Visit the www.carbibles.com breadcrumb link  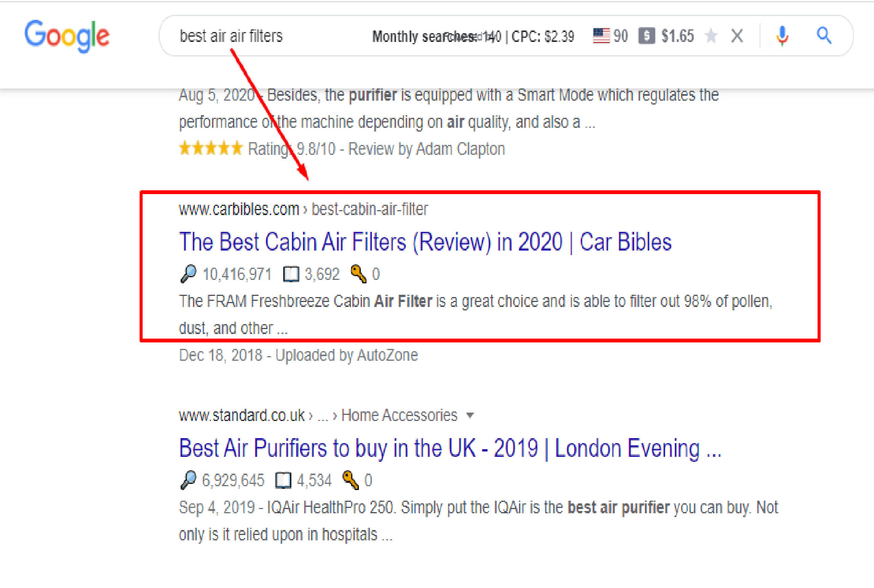coord(239,208)
